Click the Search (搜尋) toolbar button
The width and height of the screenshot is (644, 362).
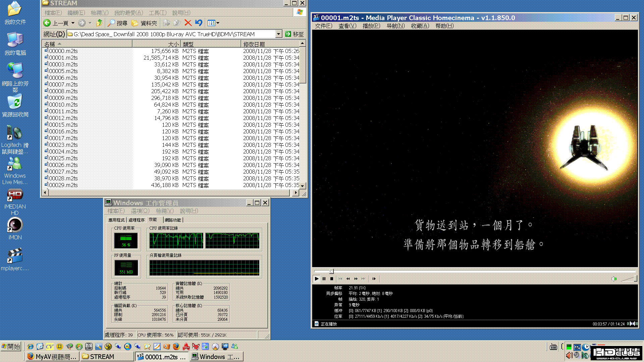(117, 23)
